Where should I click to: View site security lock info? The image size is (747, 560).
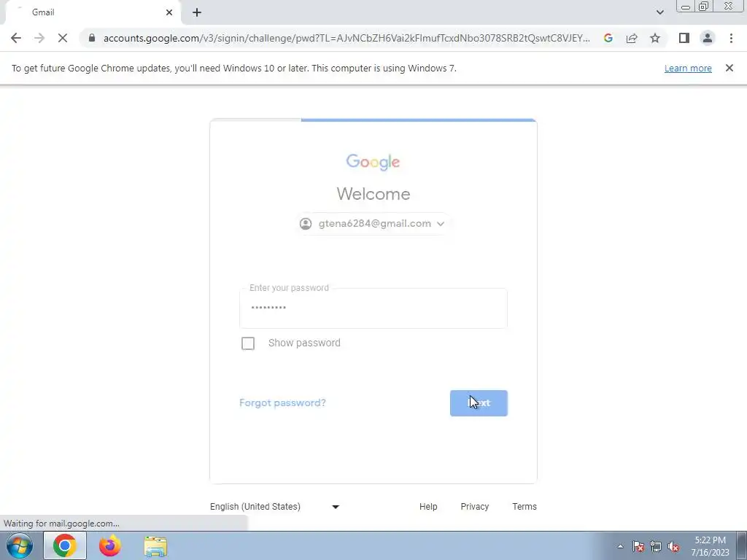[92, 38]
